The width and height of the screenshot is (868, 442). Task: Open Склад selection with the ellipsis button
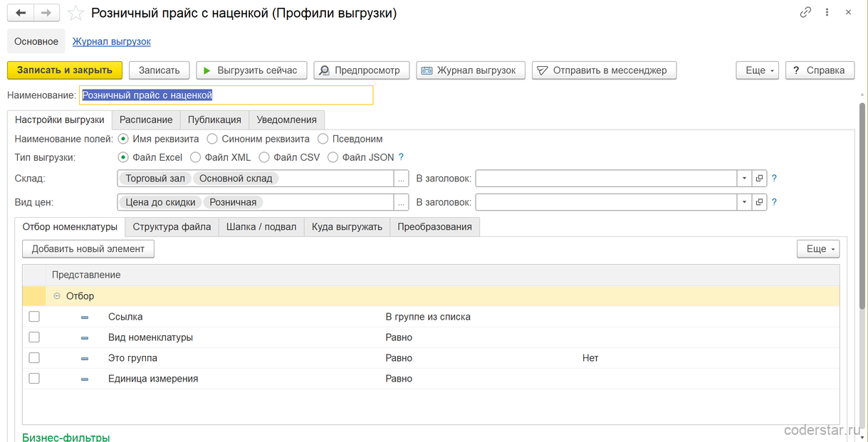(402, 179)
